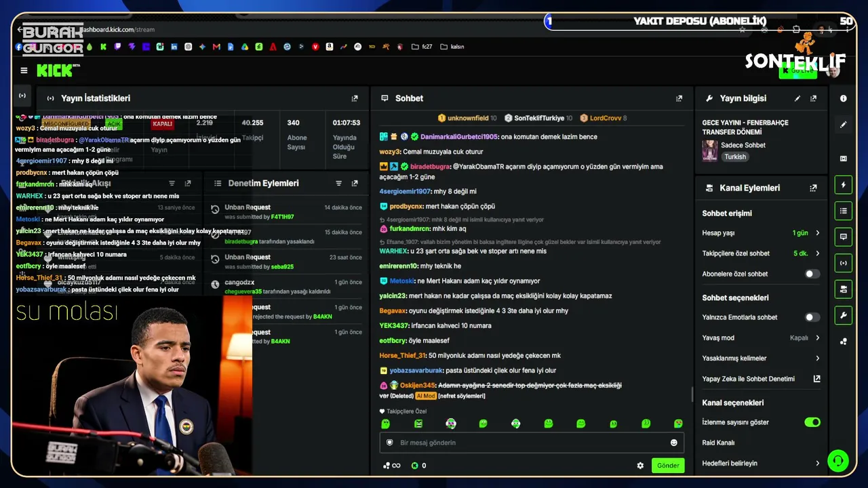Open filter options for Denetim Eylemleri
The height and width of the screenshot is (488, 868).
click(x=338, y=183)
